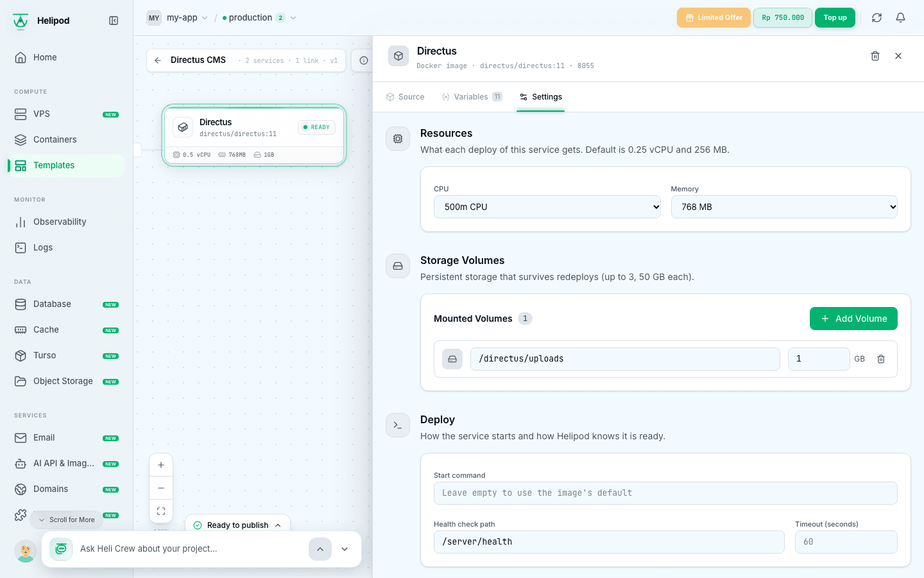The height and width of the screenshot is (578, 924).
Task: Close the Directus settings panel
Action: (x=898, y=56)
